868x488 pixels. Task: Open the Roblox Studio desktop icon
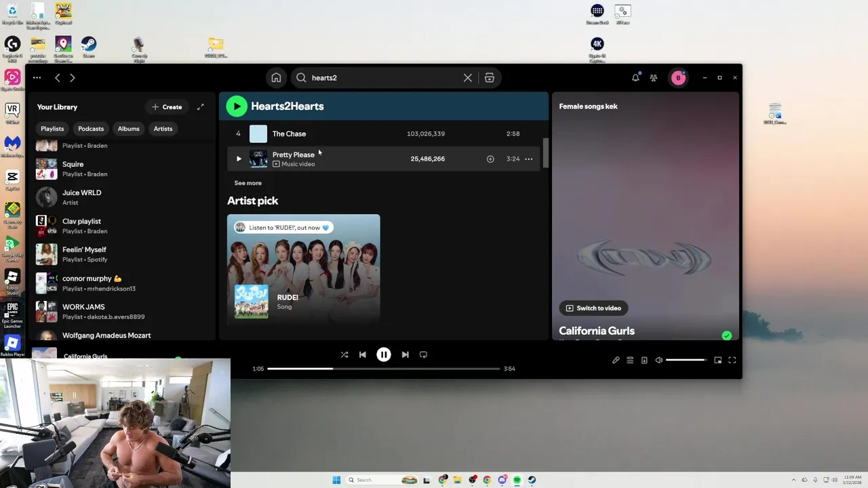pos(12,281)
